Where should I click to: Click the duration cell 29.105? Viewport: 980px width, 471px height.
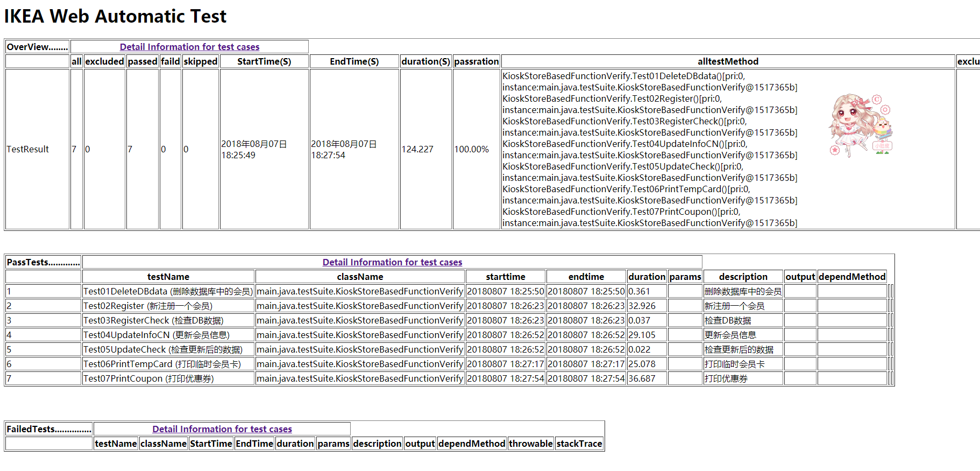[x=647, y=335]
